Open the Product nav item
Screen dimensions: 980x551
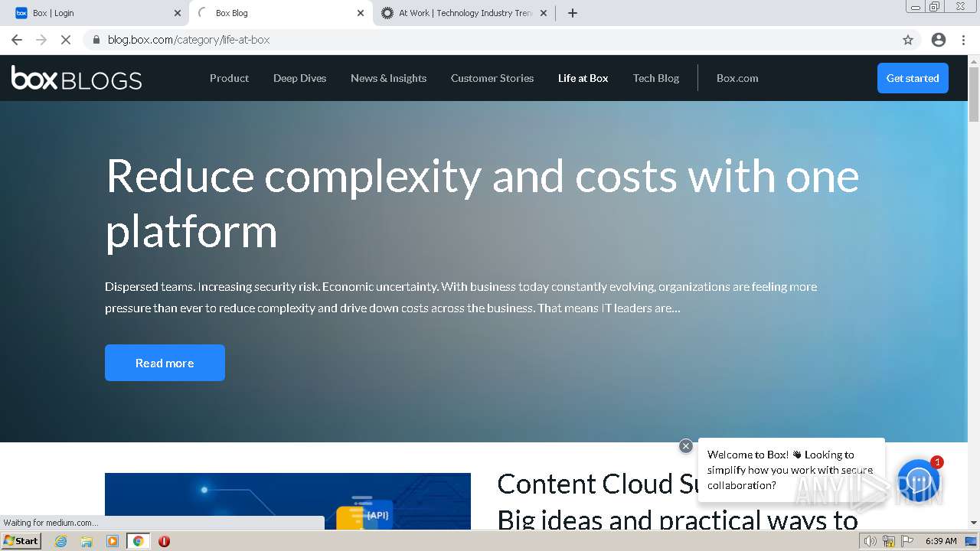click(x=229, y=78)
